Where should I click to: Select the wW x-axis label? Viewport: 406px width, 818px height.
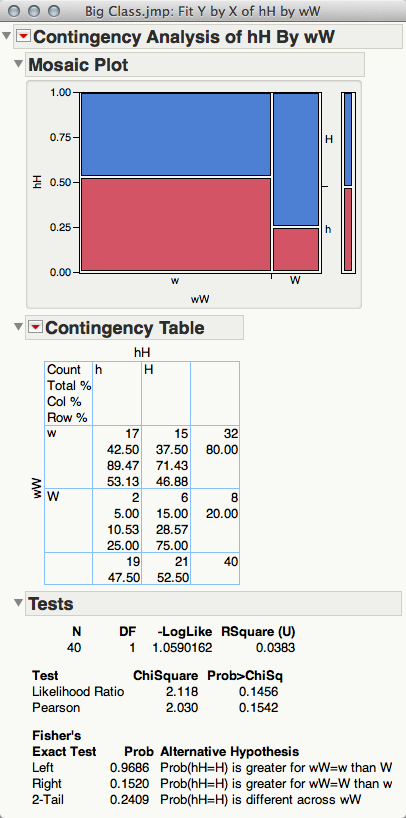(198, 299)
